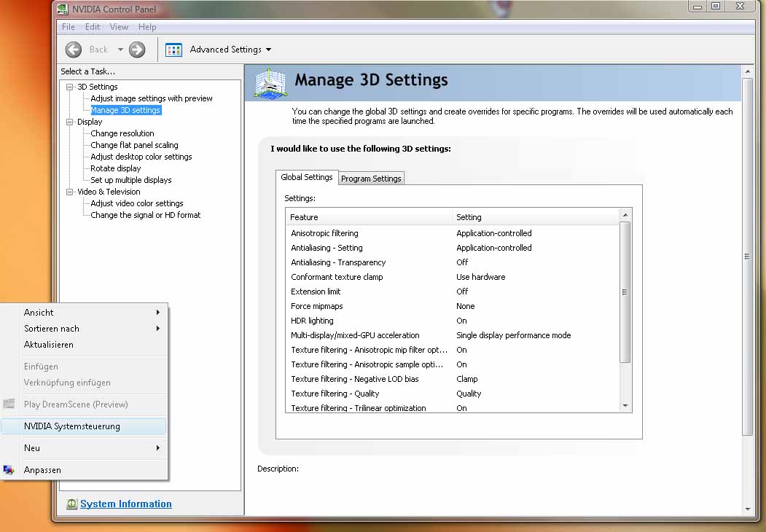The height and width of the screenshot is (532, 766).
Task: Select Manage 3D settings in tree
Action: click(x=125, y=110)
